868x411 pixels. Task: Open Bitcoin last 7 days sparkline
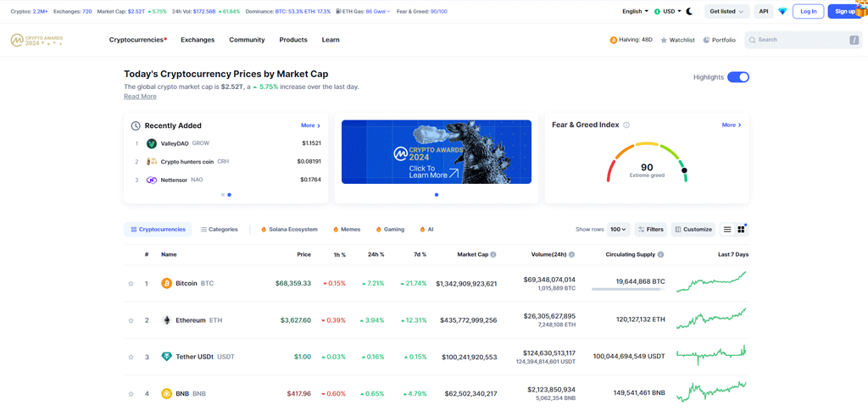click(x=711, y=282)
